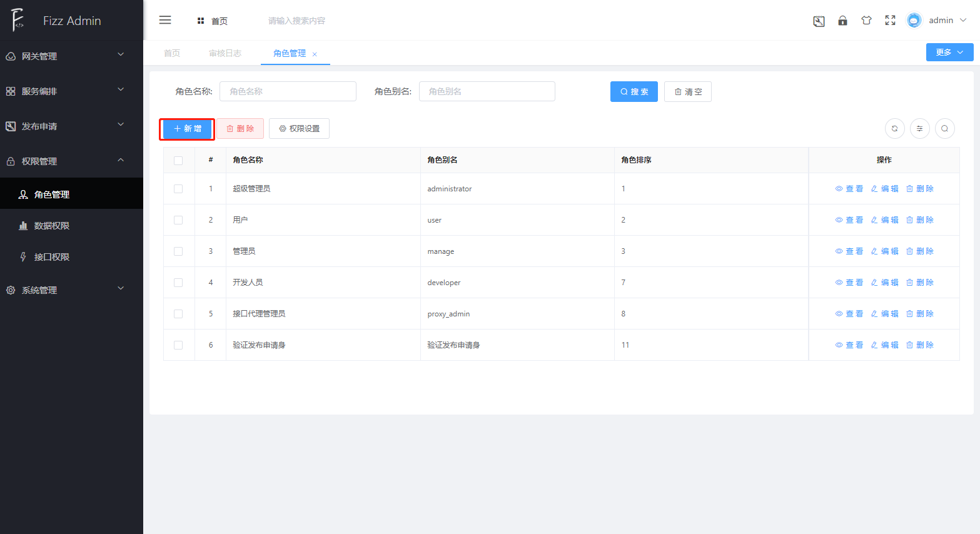Check the 开发人员 row checkbox
This screenshot has width=980, height=534.
(178, 283)
